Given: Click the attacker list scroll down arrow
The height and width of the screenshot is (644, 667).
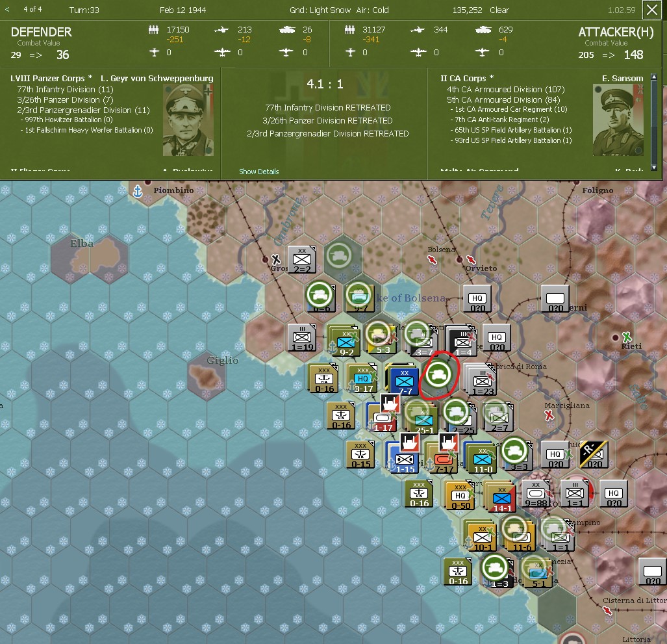Looking at the screenshot, I should (654, 168).
